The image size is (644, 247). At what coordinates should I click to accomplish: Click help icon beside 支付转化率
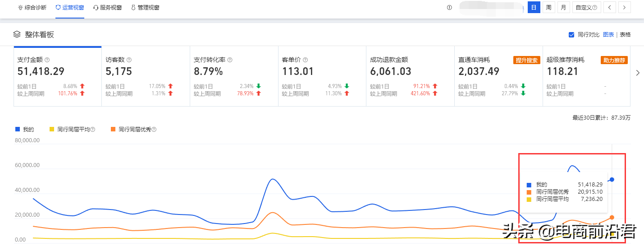[x=230, y=60]
